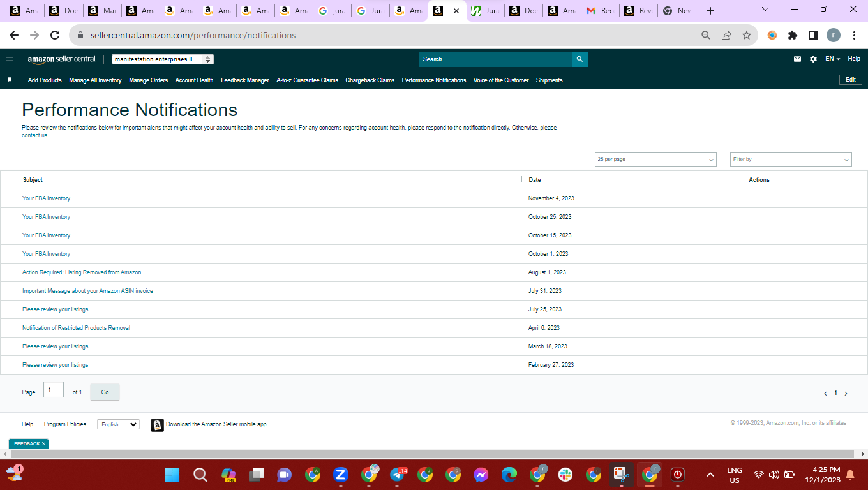Dismiss the FEEDBACK tab with its X
Viewport: 868px width, 490px height.
point(44,443)
